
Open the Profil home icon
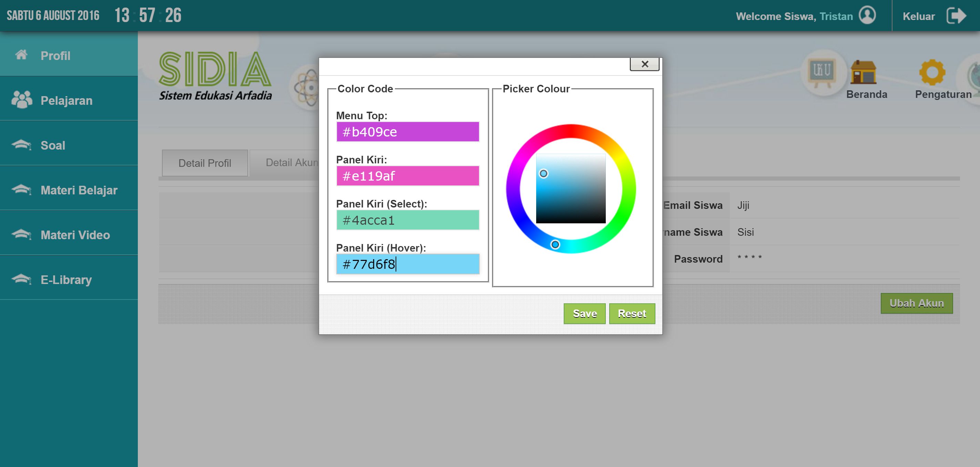tap(21, 55)
